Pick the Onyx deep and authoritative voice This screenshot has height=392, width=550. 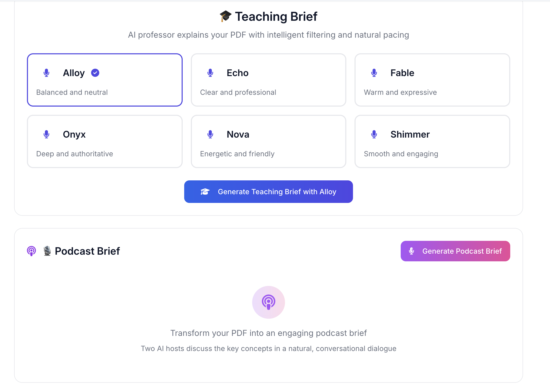105,141
